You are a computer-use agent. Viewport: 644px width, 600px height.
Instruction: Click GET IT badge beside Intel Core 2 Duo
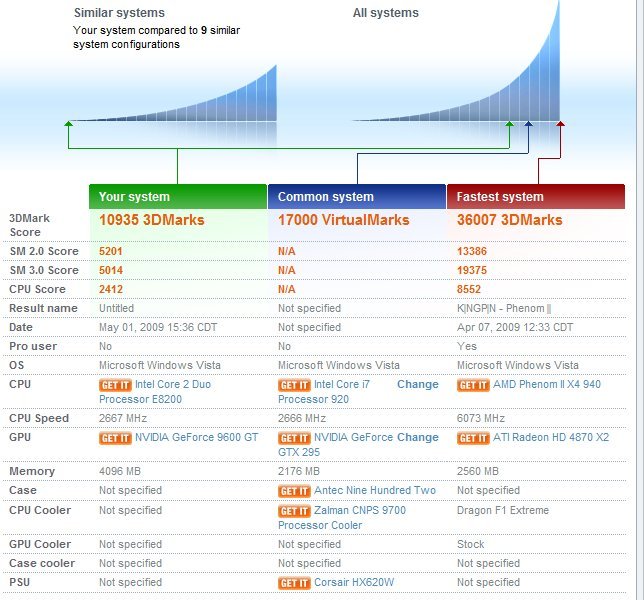pos(115,385)
